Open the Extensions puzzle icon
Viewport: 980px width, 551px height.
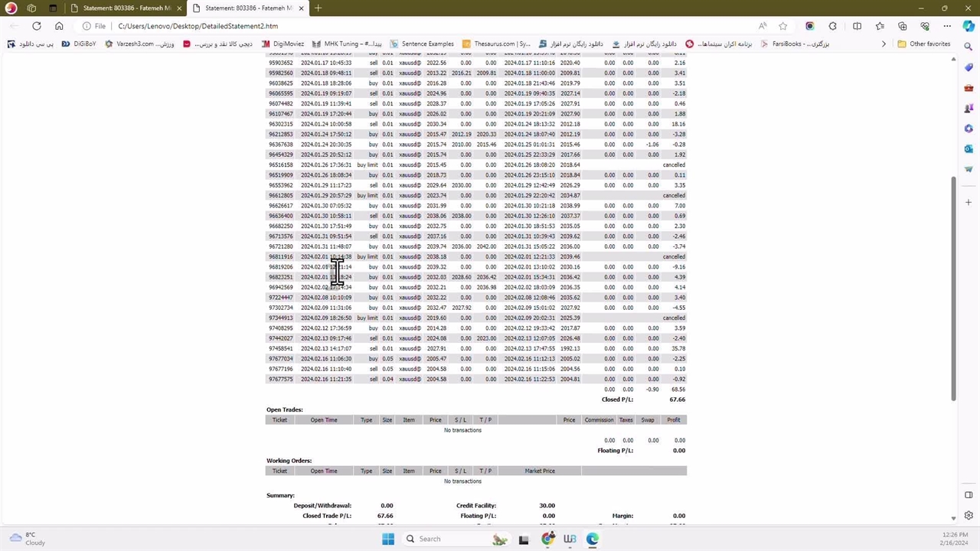click(832, 26)
